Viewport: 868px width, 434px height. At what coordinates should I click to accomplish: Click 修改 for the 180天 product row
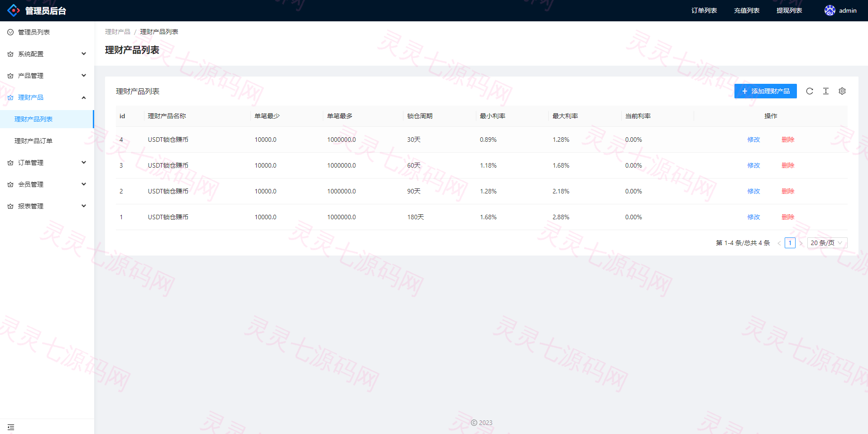coord(753,217)
